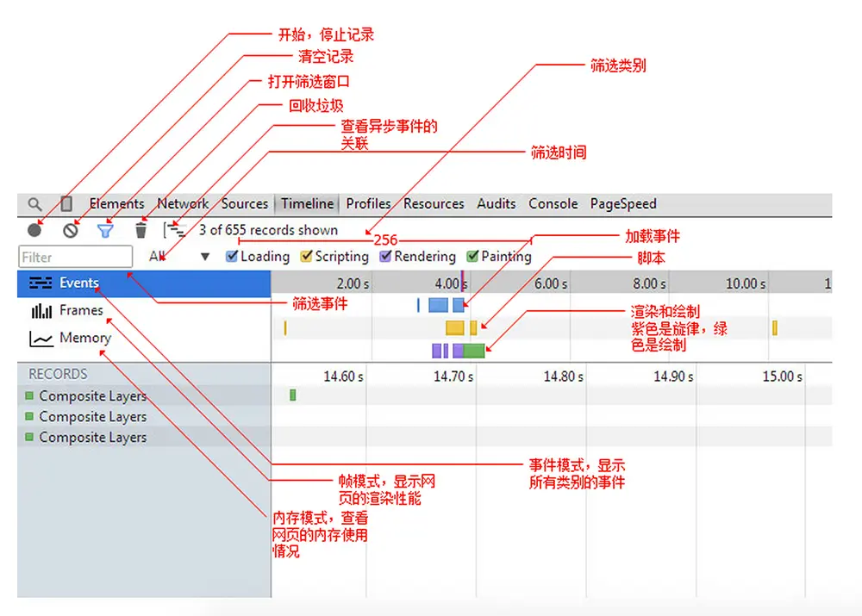The height and width of the screenshot is (616, 862).
Task: Click the garbage collection trash icon
Action: point(141,230)
